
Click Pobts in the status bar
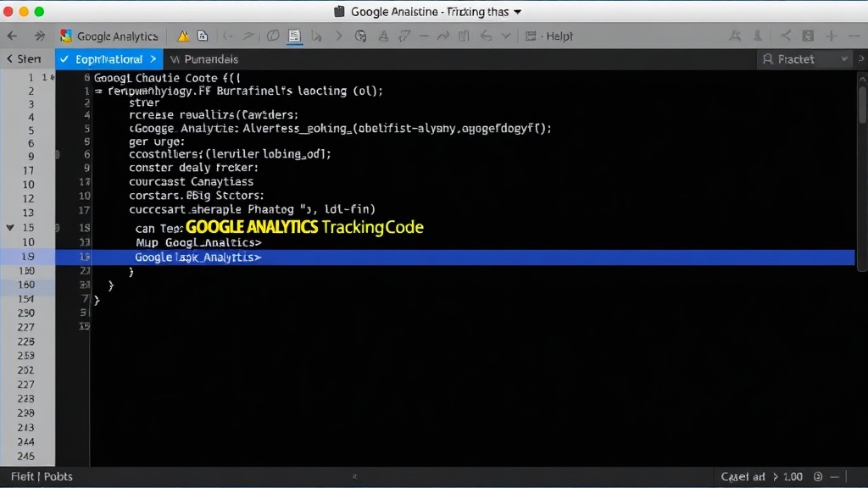(x=58, y=476)
